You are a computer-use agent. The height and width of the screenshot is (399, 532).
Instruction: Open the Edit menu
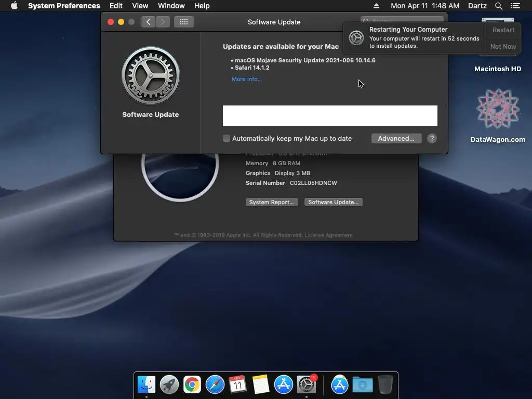[116, 6]
